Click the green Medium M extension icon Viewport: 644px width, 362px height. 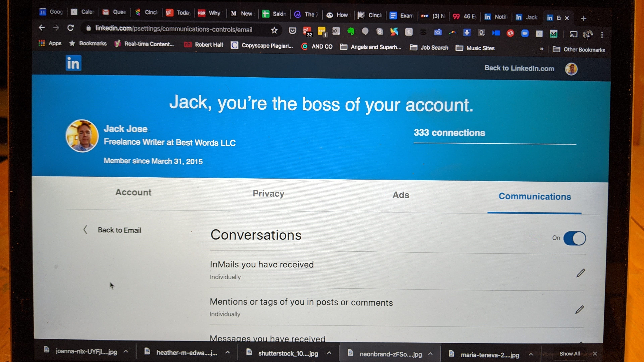[553, 34]
